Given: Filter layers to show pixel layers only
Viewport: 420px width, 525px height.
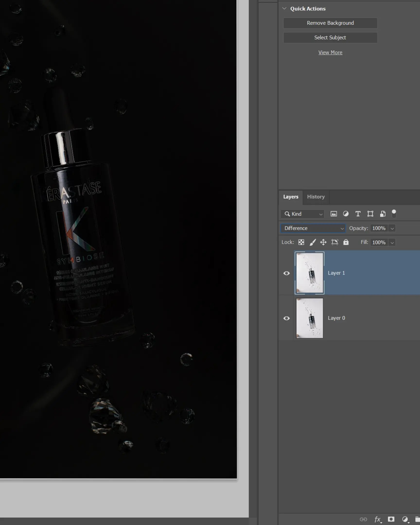Looking at the screenshot, I should pyautogui.click(x=334, y=214).
